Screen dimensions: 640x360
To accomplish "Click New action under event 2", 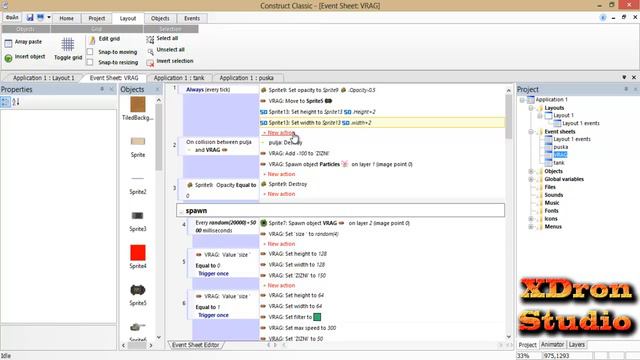I will point(279,174).
